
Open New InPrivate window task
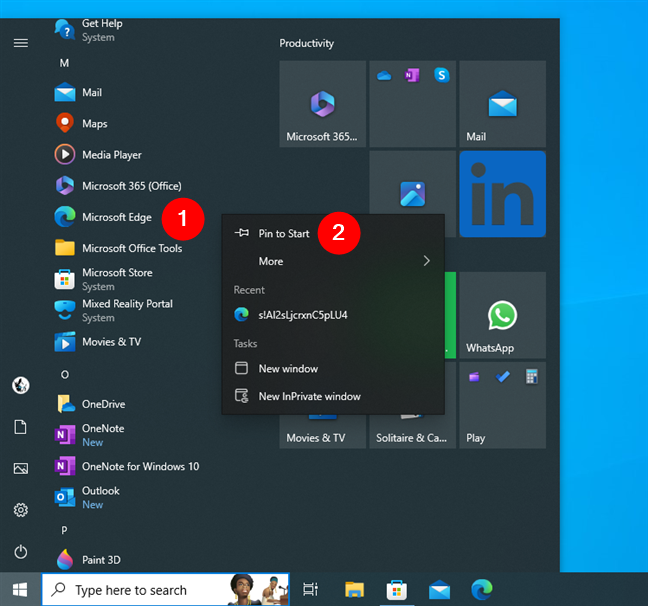[308, 396]
